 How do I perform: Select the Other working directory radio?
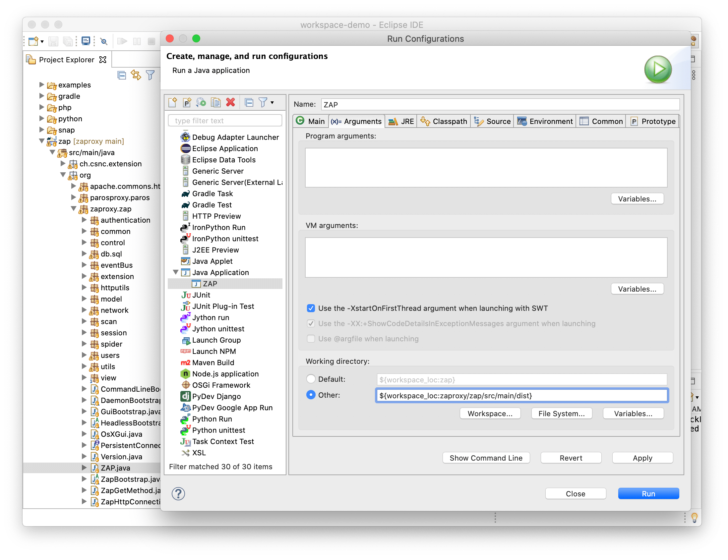pos(311,395)
